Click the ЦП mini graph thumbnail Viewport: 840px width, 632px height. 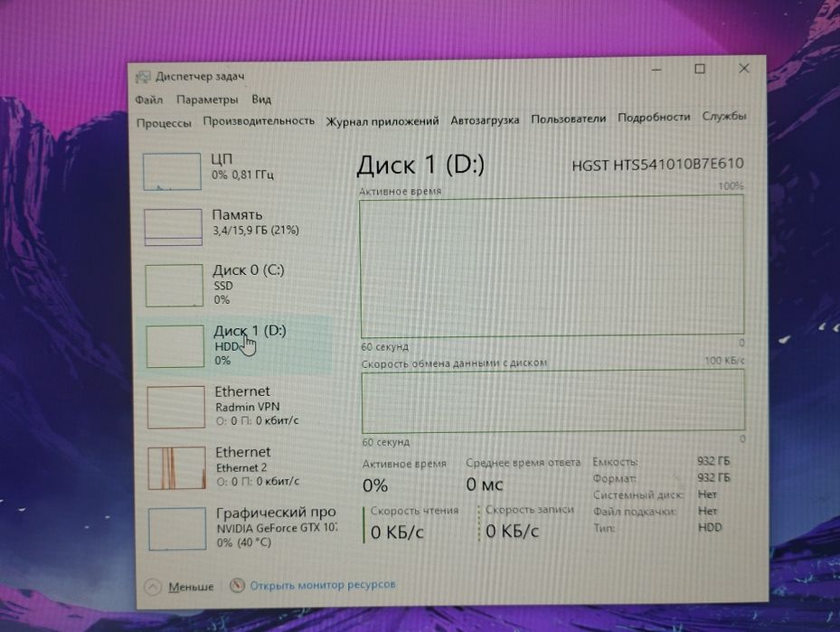click(x=172, y=172)
